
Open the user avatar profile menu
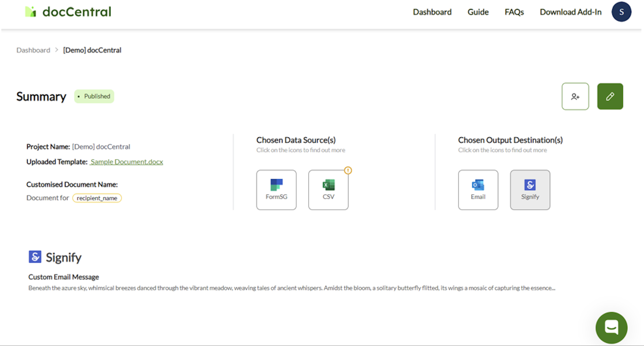tap(621, 12)
